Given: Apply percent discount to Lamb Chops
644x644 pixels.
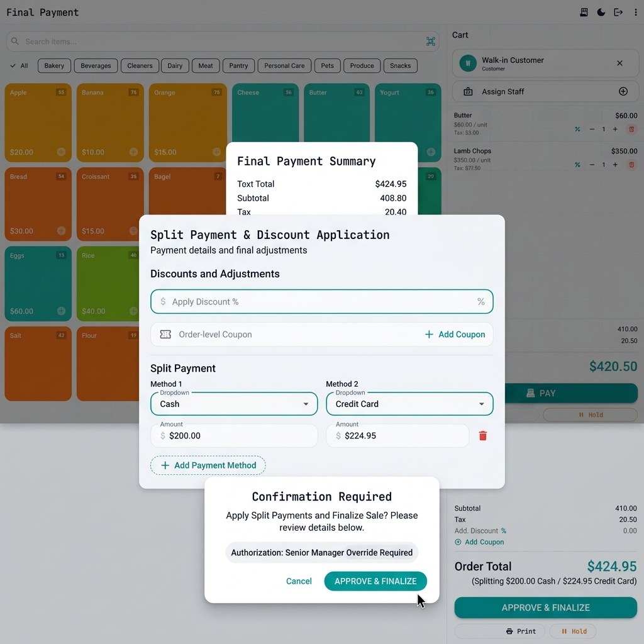Looking at the screenshot, I should (577, 165).
